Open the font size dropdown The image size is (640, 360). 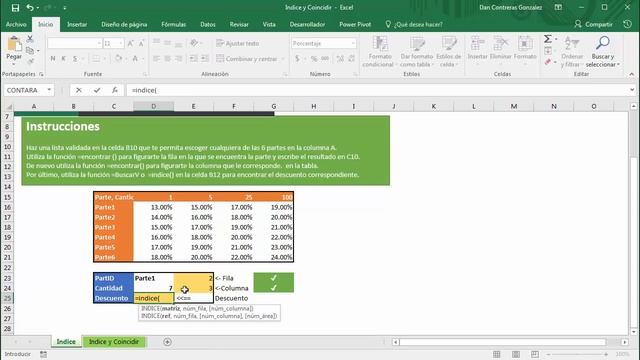121,43
